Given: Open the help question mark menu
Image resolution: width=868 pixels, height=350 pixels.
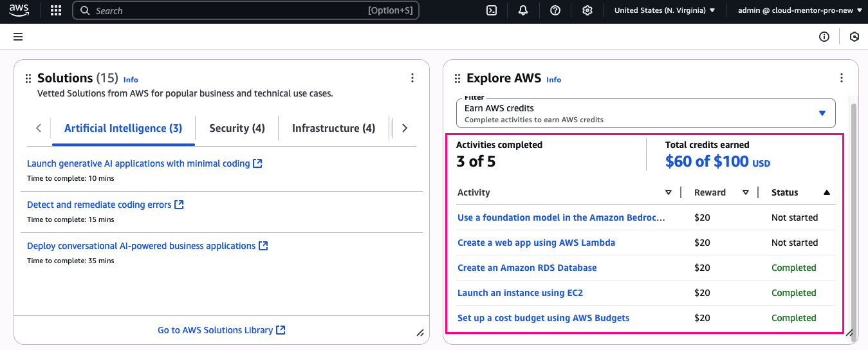Looking at the screenshot, I should pos(555,10).
